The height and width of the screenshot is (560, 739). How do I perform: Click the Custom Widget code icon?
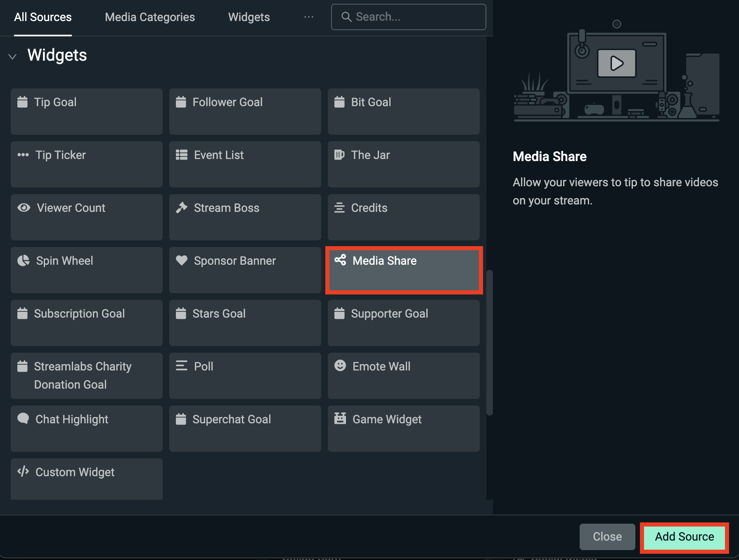tap(23, 472)
